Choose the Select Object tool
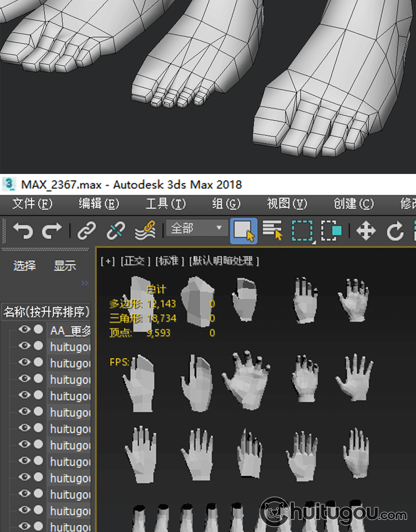The height and width of the screenshot is (532, 416). coord(243,230)
